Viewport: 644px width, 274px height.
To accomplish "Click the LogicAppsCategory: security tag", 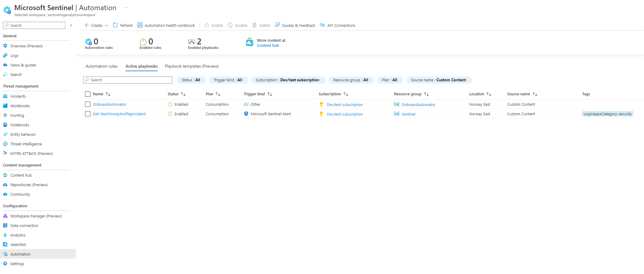I will [607, 114].
